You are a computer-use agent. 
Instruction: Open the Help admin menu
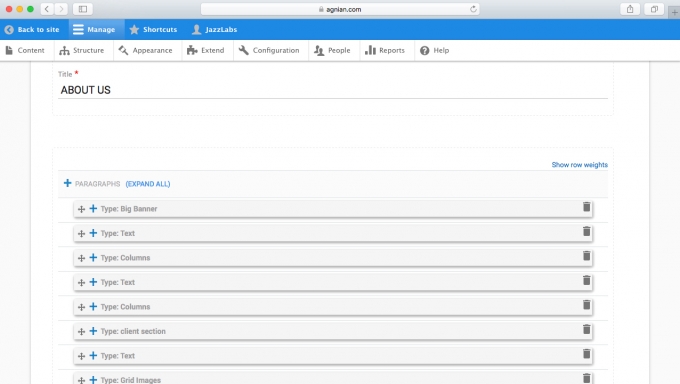(435, 50)
